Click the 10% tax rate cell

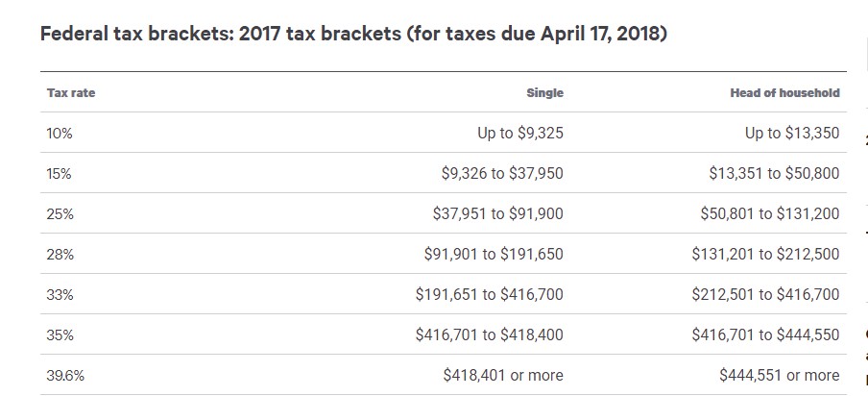pyautogui.click(x=60, y=134)
